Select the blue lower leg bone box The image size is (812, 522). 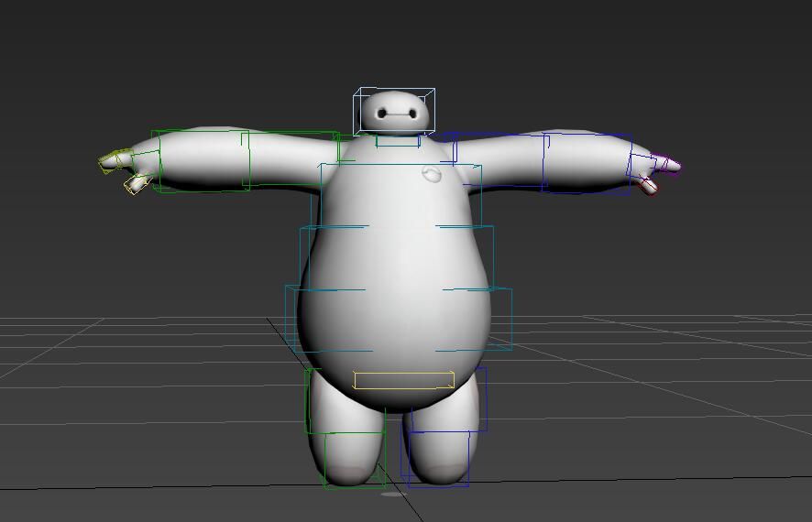pos(435,459)
